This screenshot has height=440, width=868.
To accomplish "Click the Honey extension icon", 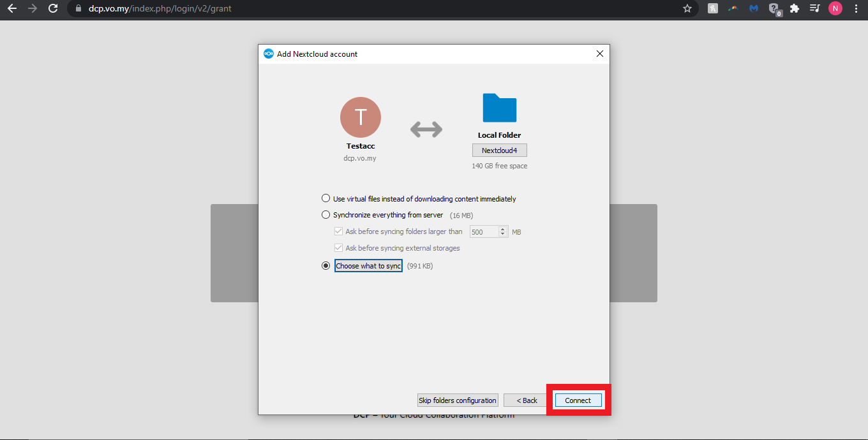I will coord(713,9).
